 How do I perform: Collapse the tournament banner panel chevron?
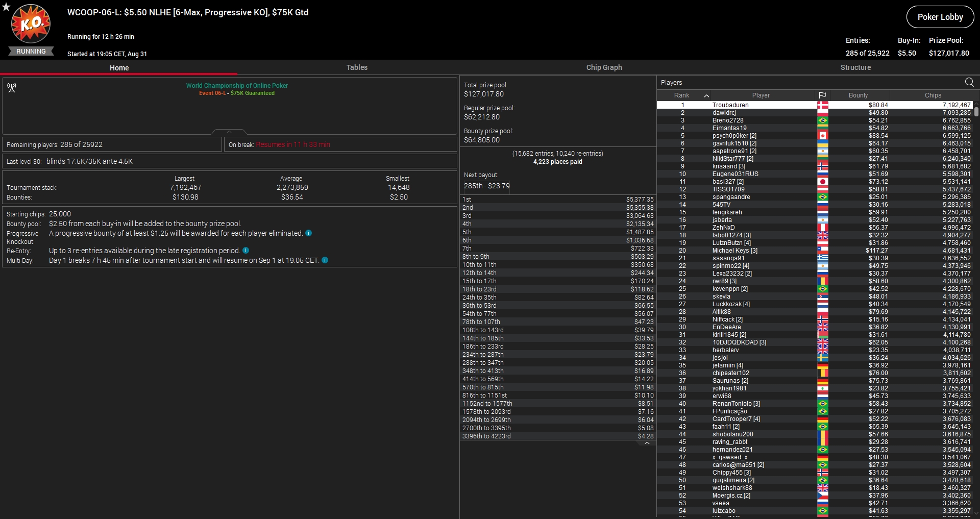point(229,132)
